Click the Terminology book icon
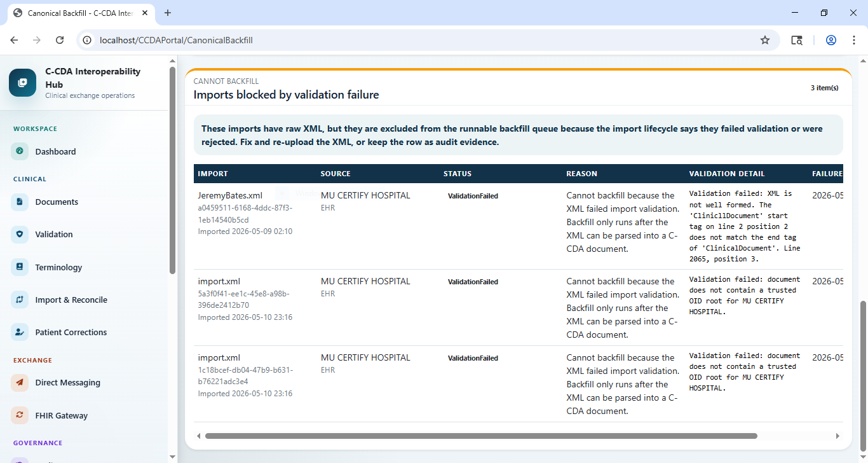 (x=20, y=267)
